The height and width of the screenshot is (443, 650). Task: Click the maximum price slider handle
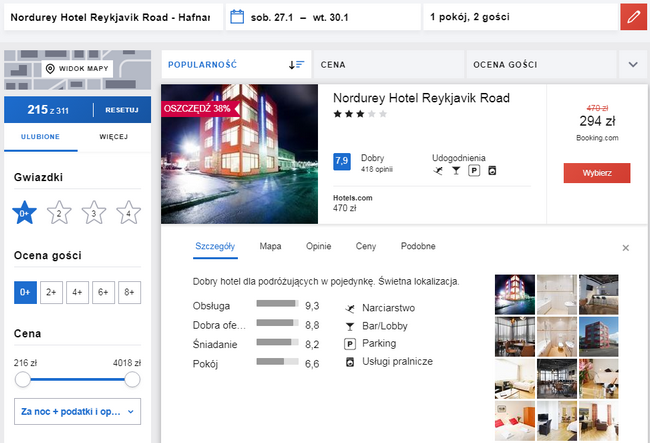(132, 379)
